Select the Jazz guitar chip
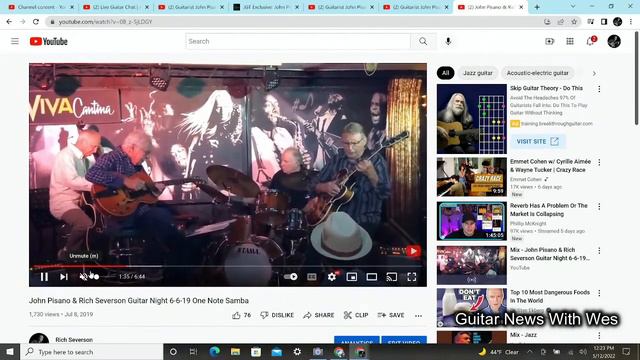Viewport: 640px width, 360px height. (x=478, y=73)
